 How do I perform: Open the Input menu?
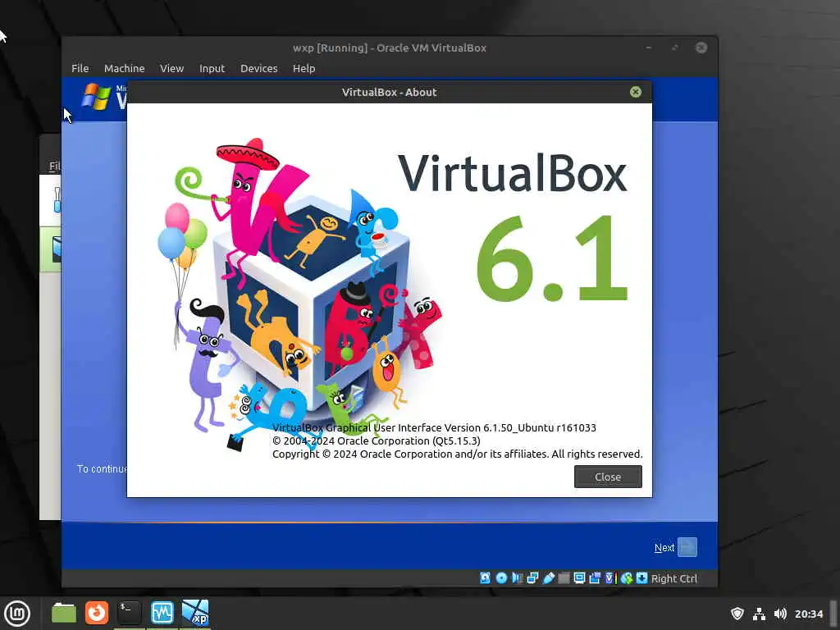point(212,69)
